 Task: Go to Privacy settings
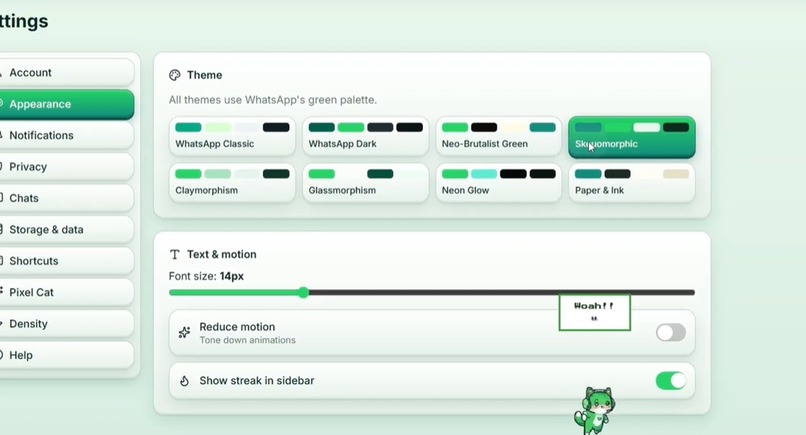(x=66, y=167)
